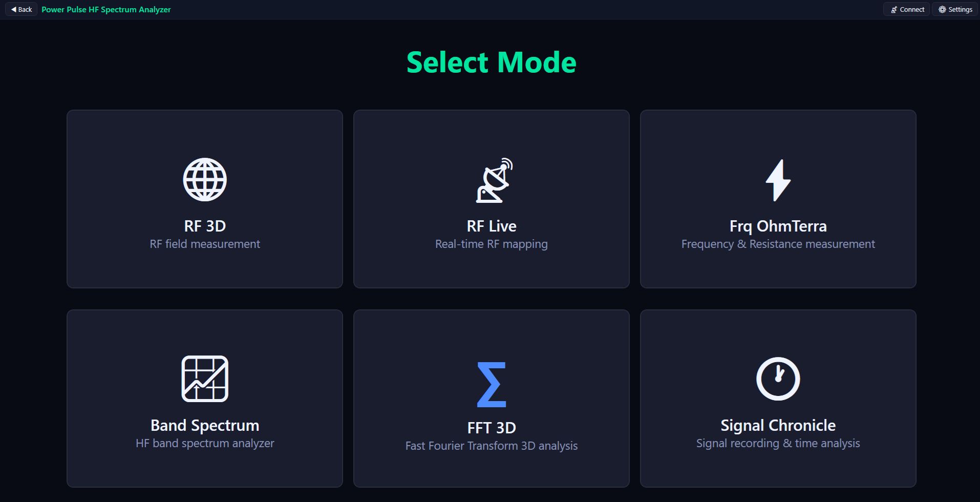980x502 pixels.
Task: Click the Settings gear icon
Action: click(x=941, y=9)
